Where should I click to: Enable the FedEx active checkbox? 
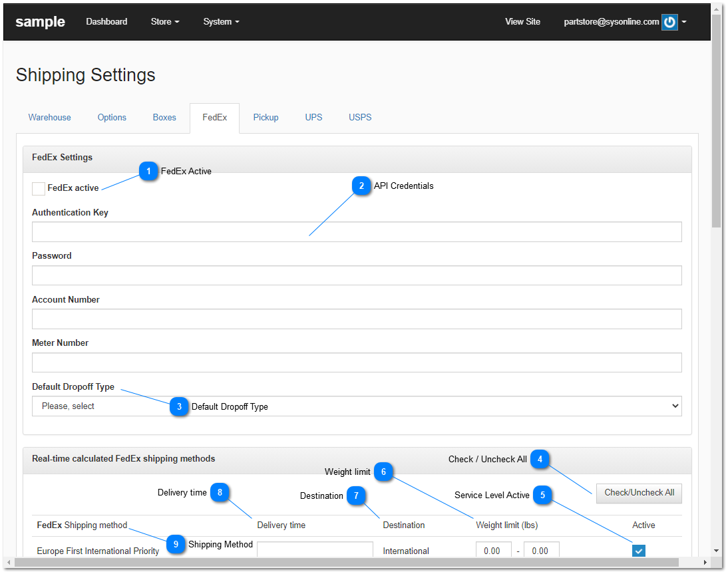pos(39,188)
